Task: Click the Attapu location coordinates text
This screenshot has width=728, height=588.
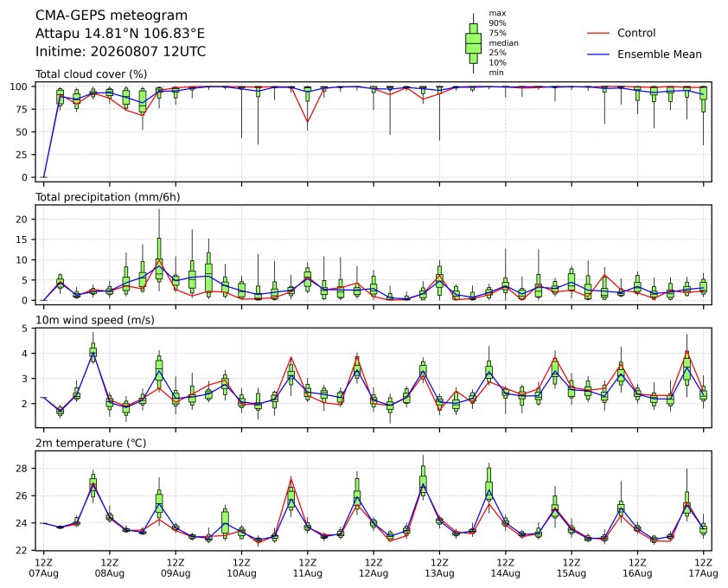Action: [120, 34]
